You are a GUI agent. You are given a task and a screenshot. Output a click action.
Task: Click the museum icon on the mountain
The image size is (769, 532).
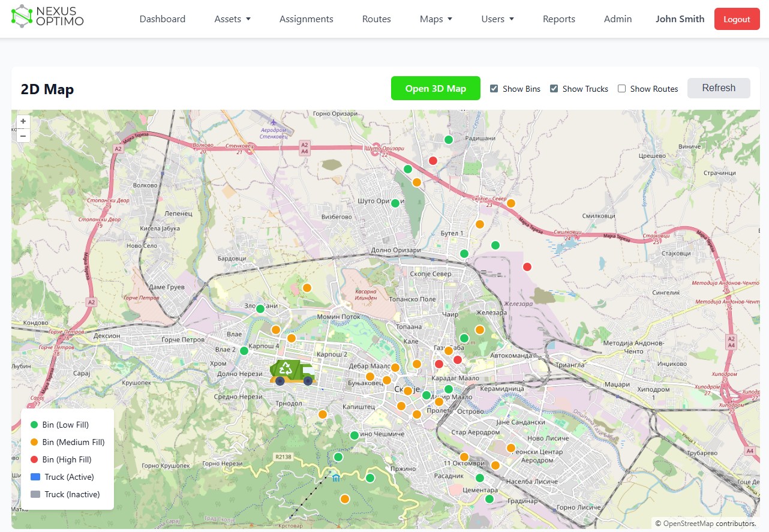(x=336, y=478)
